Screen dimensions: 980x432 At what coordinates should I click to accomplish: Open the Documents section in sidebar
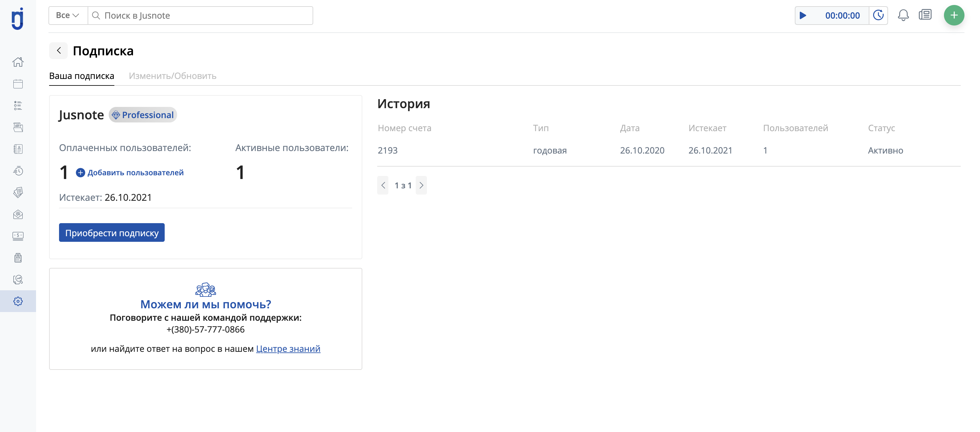click(x=18, y=192)
